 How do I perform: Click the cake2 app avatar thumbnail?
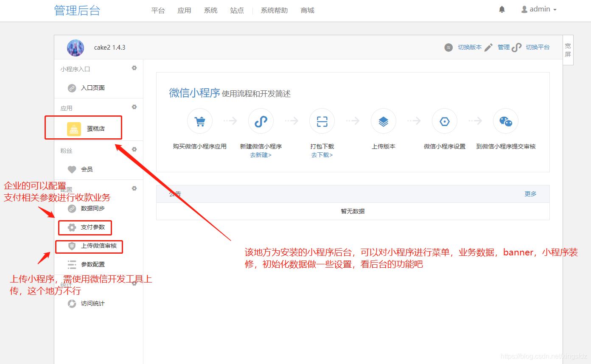point(76,48)
